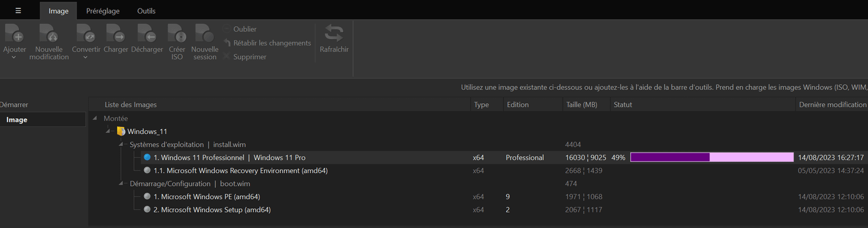Start a Nouvelle session via its icon
Image resolution: width=868 pixels, height=228 pixels.
(205, 33)
